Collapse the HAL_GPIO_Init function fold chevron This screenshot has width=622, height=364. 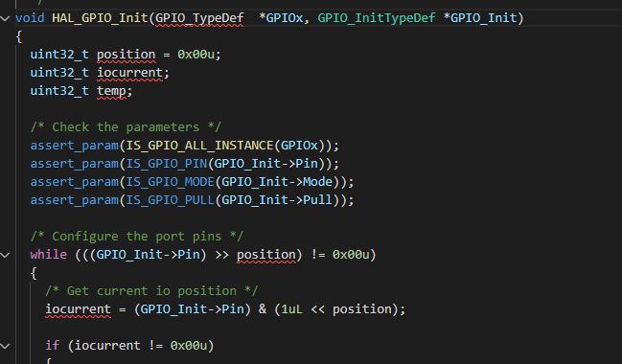5,18
